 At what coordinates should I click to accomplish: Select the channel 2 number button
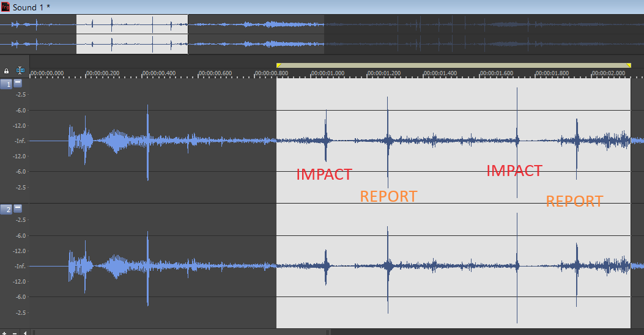[x=6, y=209]
